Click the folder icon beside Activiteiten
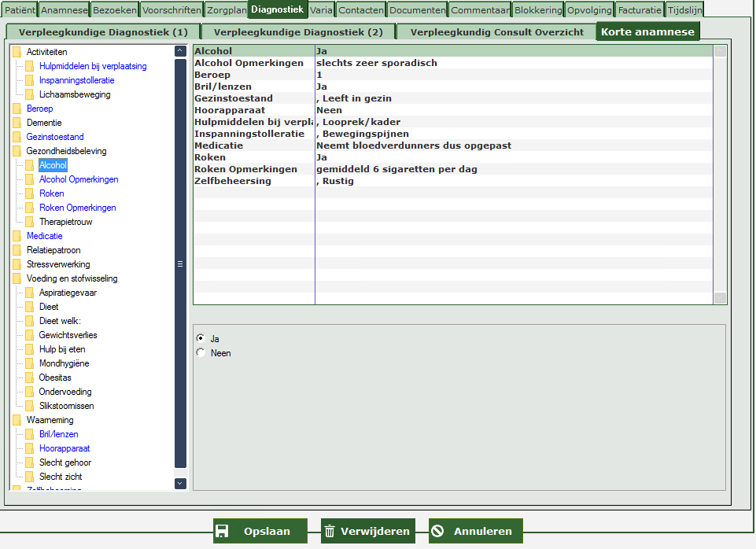The image size is (756, 549). tap(17, 52)
